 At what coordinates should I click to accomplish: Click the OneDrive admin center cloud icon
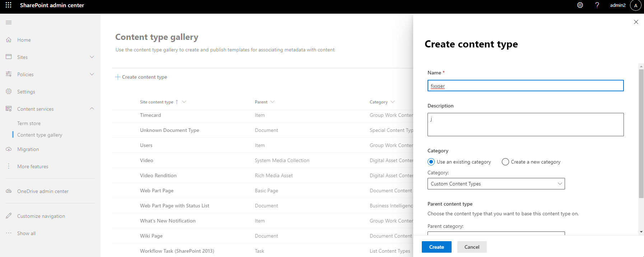[x=9, y=191]
